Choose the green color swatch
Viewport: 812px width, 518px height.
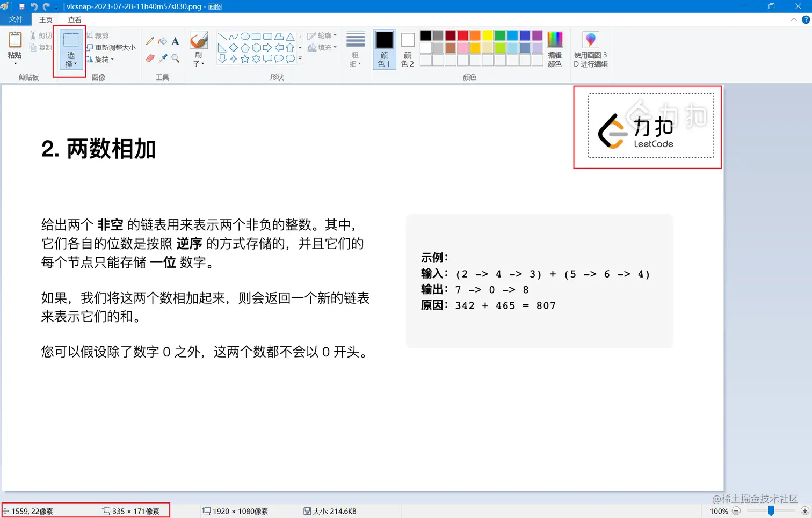(500, 35)
